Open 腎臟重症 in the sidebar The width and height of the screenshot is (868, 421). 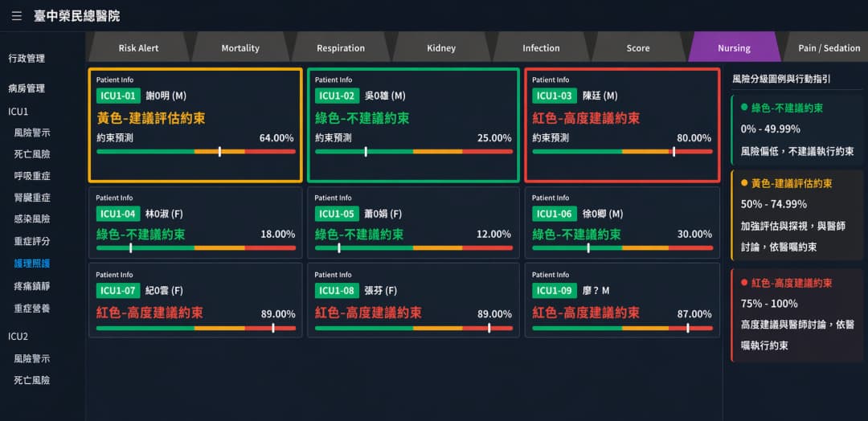[x=32, y=198]
